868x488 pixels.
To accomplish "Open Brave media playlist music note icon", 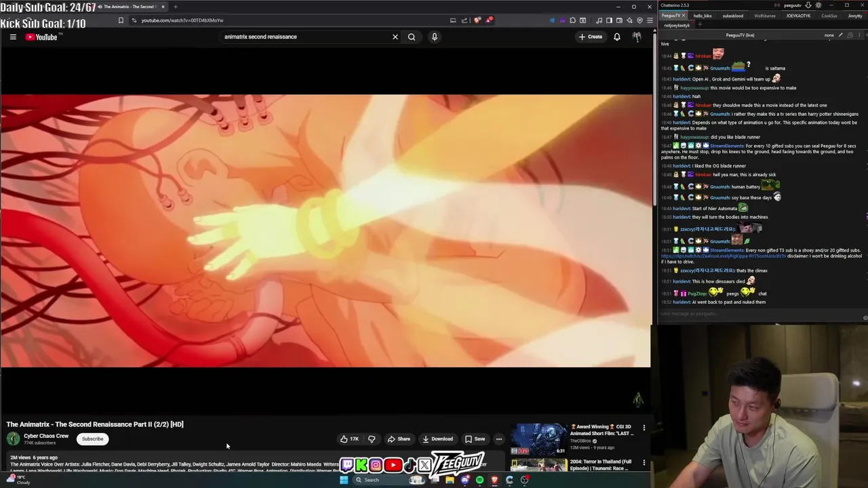I will 599,20.
